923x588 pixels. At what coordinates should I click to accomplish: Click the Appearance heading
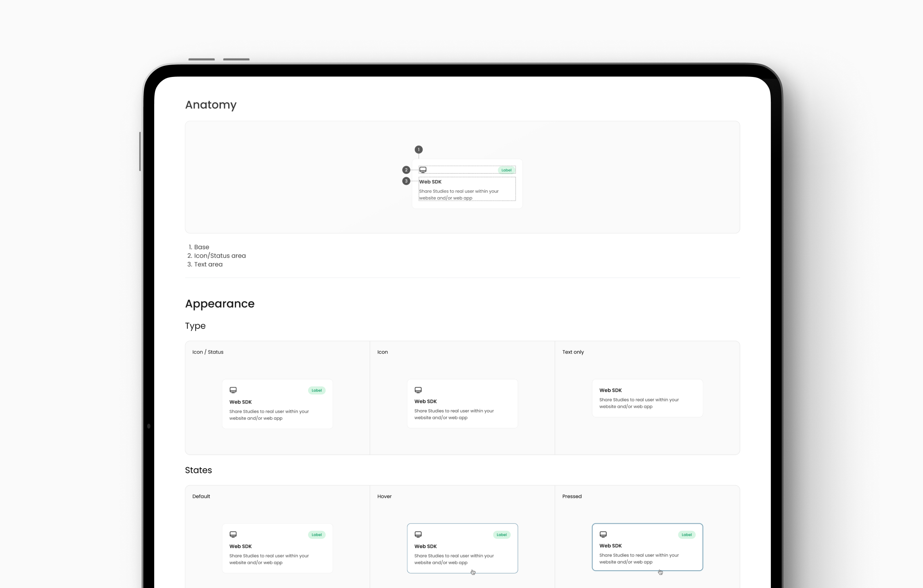point(220,304)
